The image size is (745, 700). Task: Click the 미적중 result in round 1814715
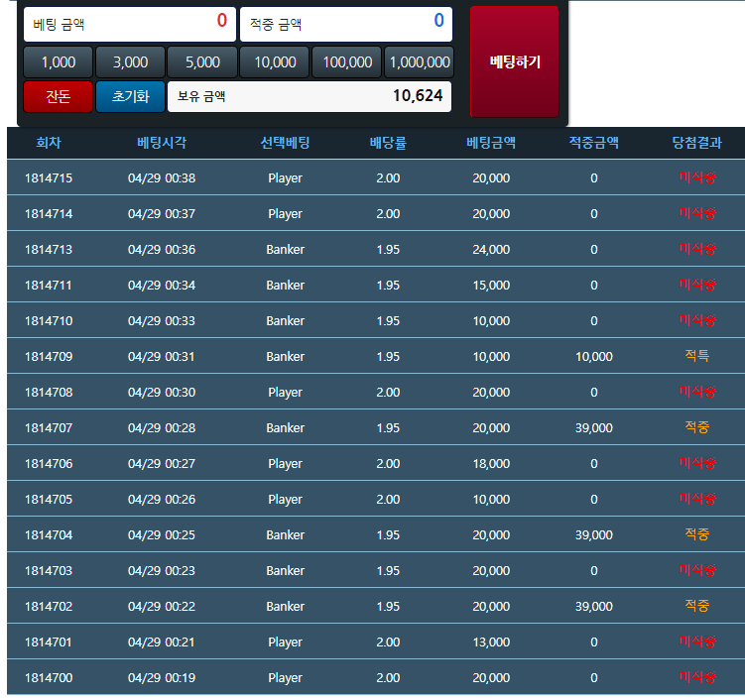[696, 177]
